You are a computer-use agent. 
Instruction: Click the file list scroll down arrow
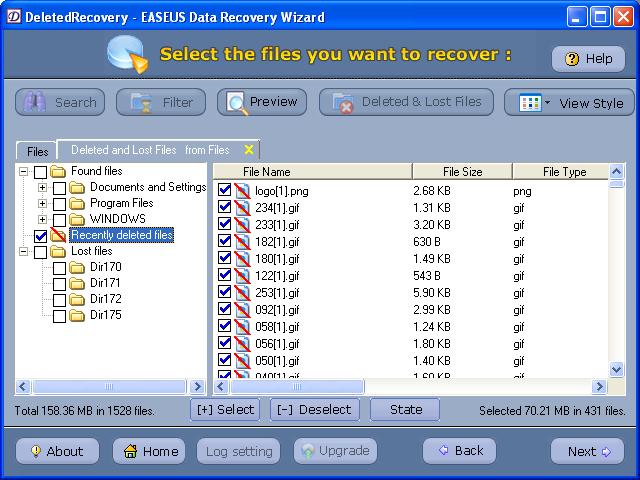pos(616,370)
